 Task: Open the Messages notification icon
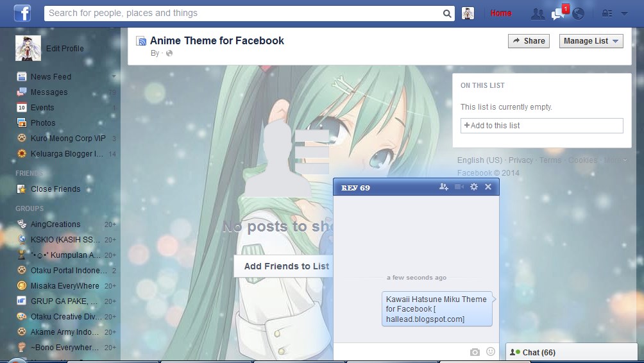tap(558, 14)
